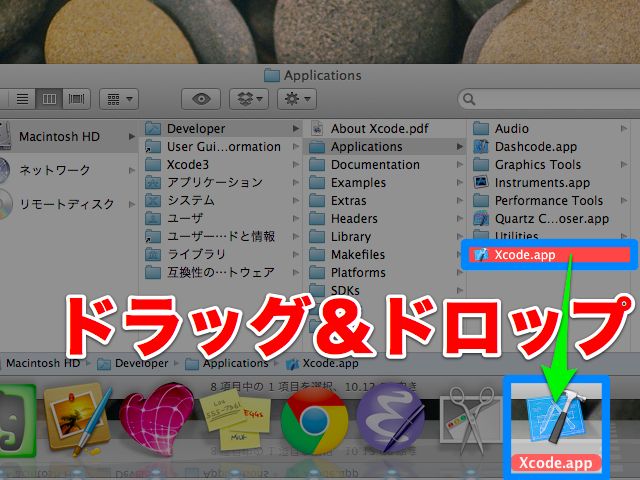Select the ライブラリ folder
This screenshot has height=480, width=640.
tap(222, 254)
